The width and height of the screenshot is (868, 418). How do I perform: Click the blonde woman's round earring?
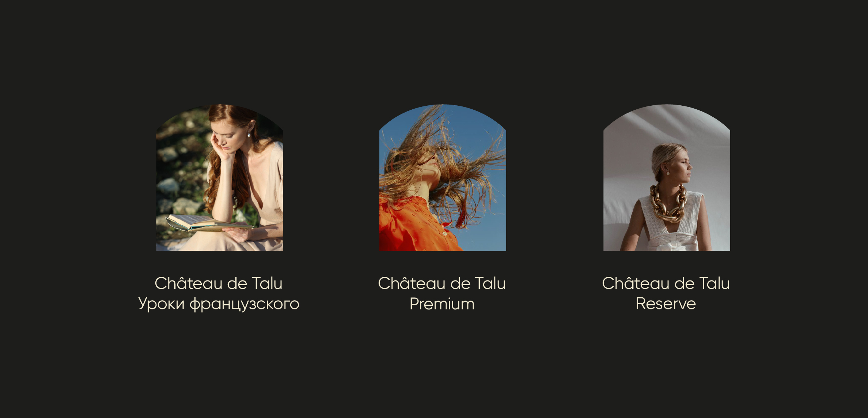click(x=668, y=173)
